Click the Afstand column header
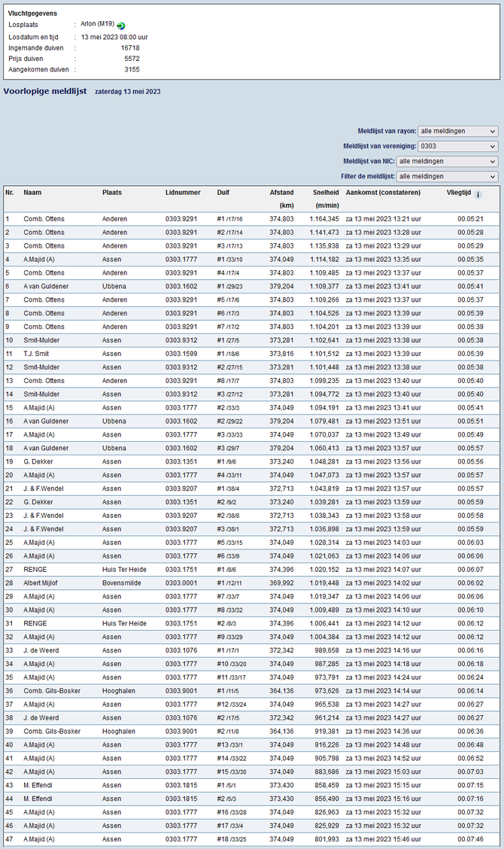The width and height of the screenshot is (504, 849). 281,192
